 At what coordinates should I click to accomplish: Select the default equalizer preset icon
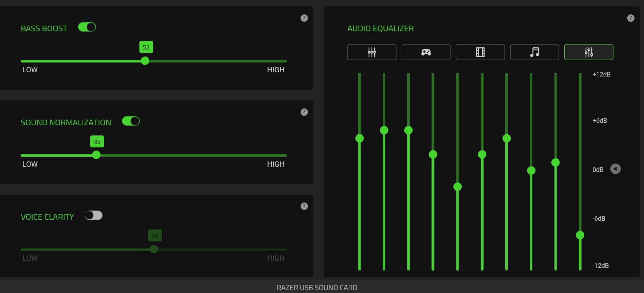372,52
